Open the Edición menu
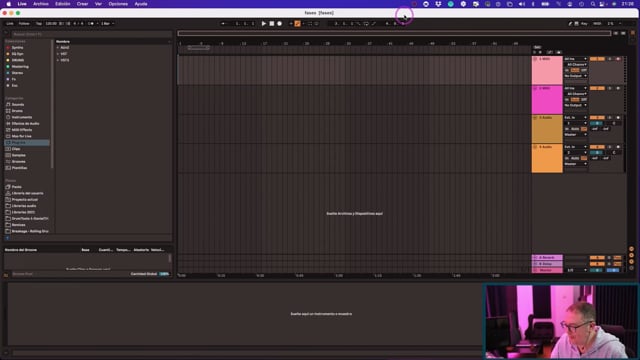 pos(62,4)
